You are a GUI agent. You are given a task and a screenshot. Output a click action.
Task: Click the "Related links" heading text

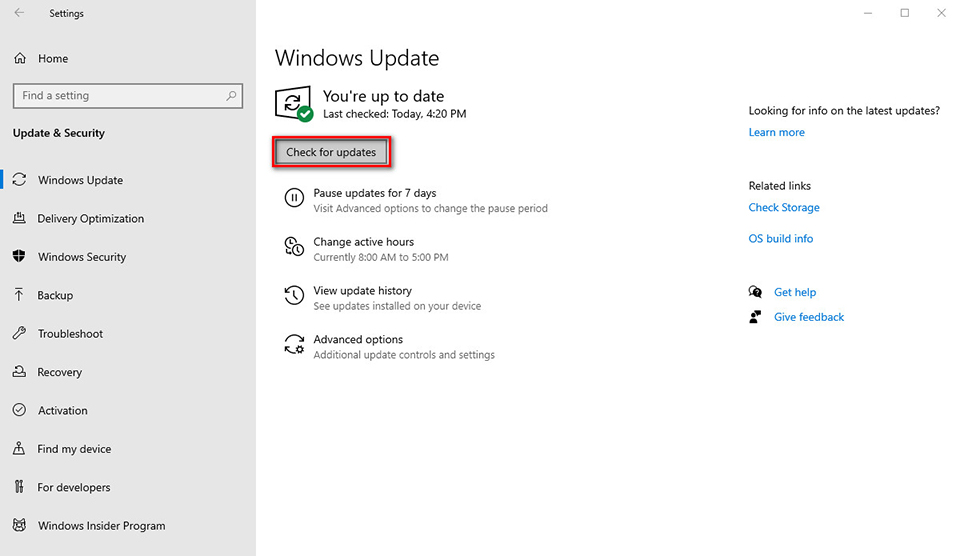(x=779, y=186)
